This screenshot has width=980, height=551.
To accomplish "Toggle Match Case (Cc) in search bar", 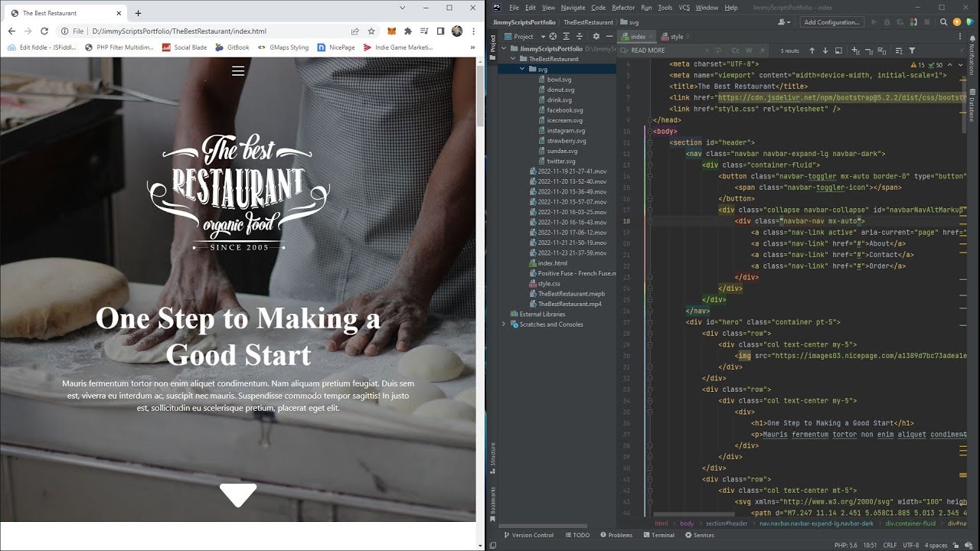I will [x=736, y=51].
